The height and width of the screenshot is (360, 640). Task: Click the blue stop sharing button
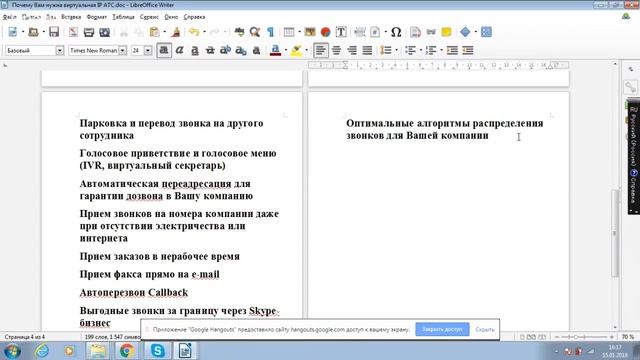442,329
